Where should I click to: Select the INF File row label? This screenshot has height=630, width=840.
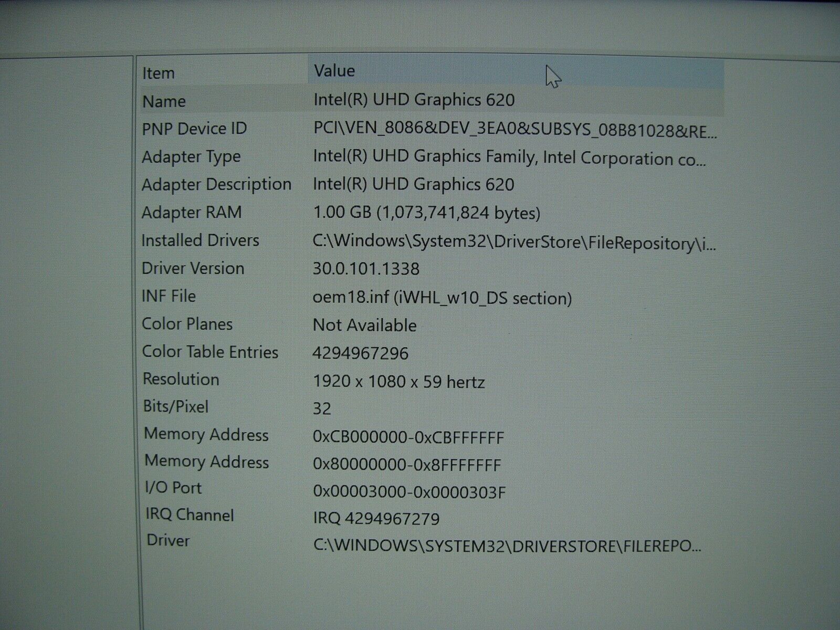pos(169,296)
